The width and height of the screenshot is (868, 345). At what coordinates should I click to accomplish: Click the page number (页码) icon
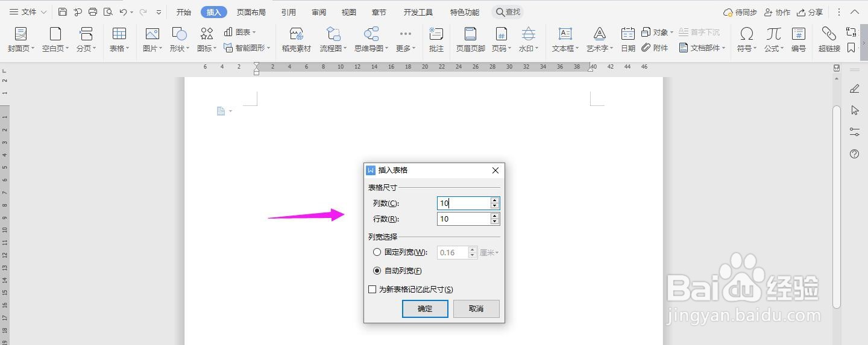coord(501,34)
